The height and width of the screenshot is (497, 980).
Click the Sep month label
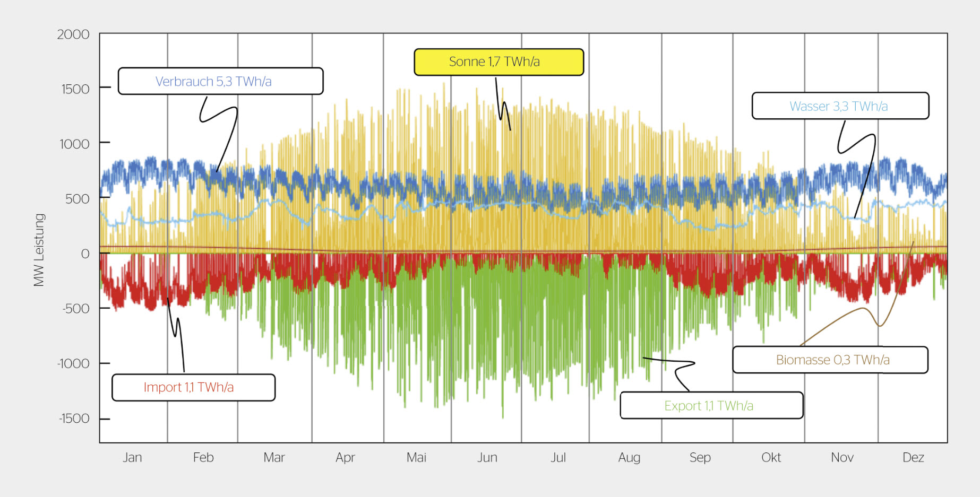click(x=700, y=458)
